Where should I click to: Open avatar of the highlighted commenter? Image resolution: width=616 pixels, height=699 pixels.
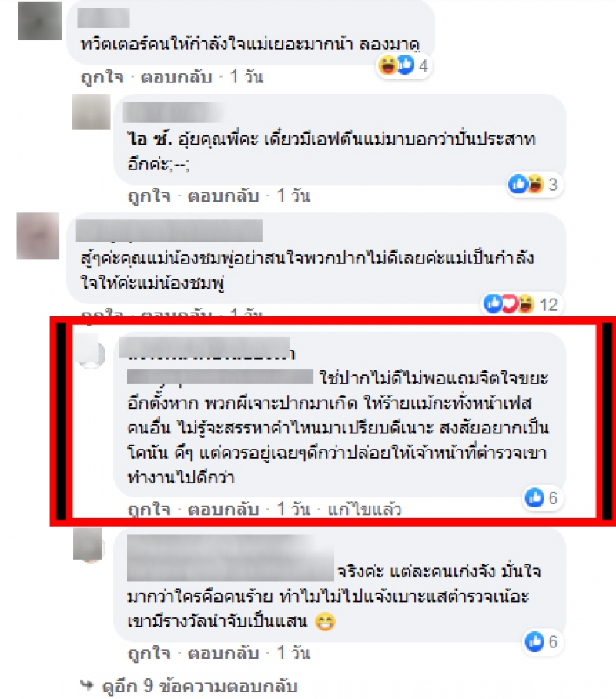pos(91,351)
